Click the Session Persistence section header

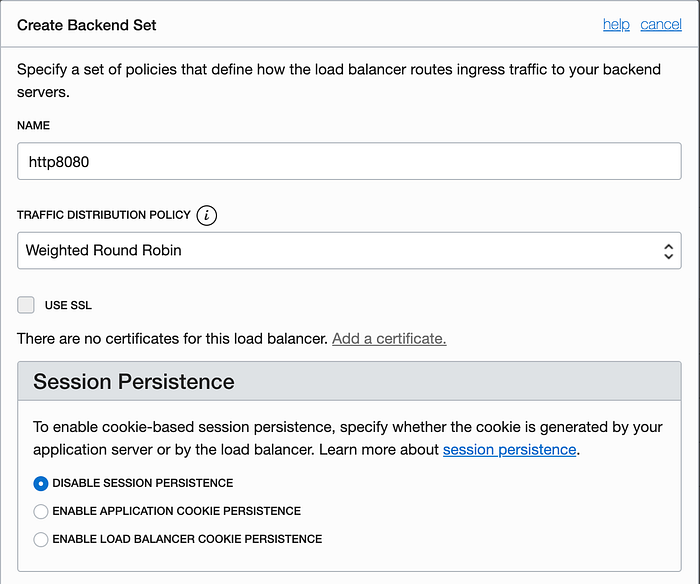pyautogui.click(x=134, y=382)
